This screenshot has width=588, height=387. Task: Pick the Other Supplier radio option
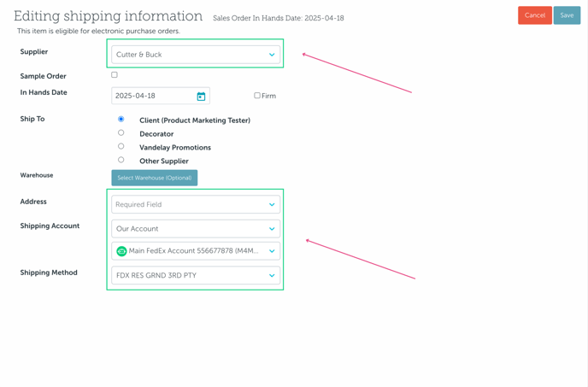tap(121, 160)
